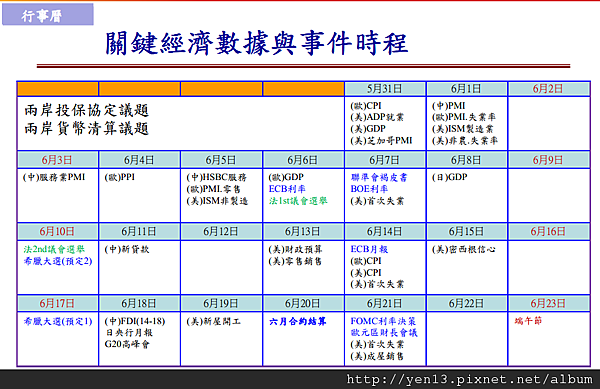Click 希臘大選(預定1) entry

coord(58,321)
